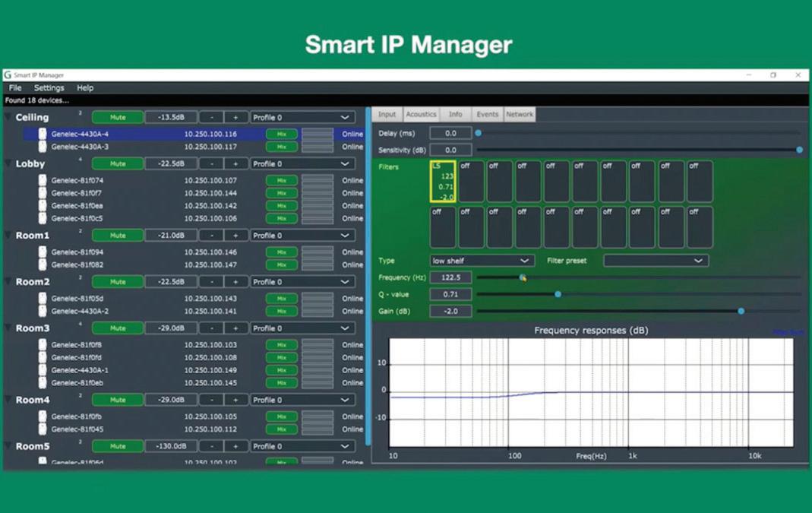This screenshot has width=812, height=513.
Task: Switch to the Network tab
Action: click(520, 115)
